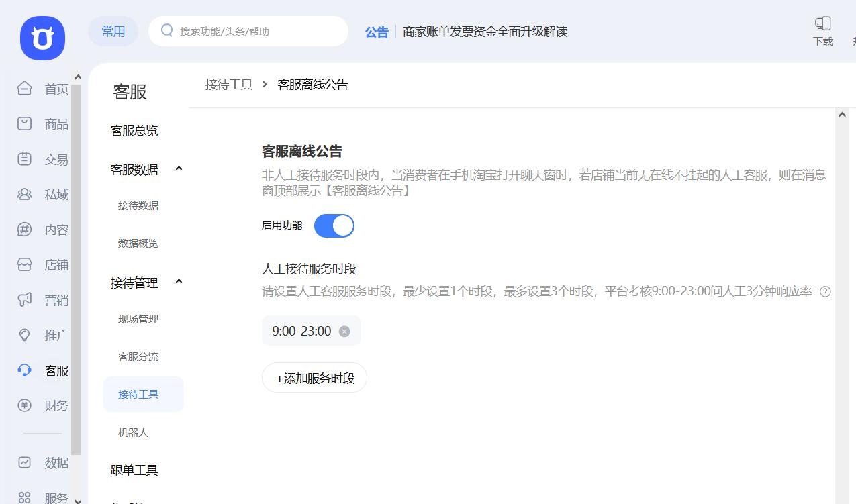Open the 店铺 shop icon in sidebar
Screen dimensions: 856x504
pyautogui.click(x=25, y=264)
